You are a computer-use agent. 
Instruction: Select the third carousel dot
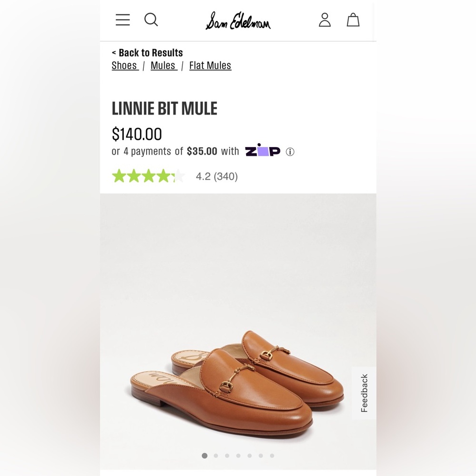tap(227, 456)
